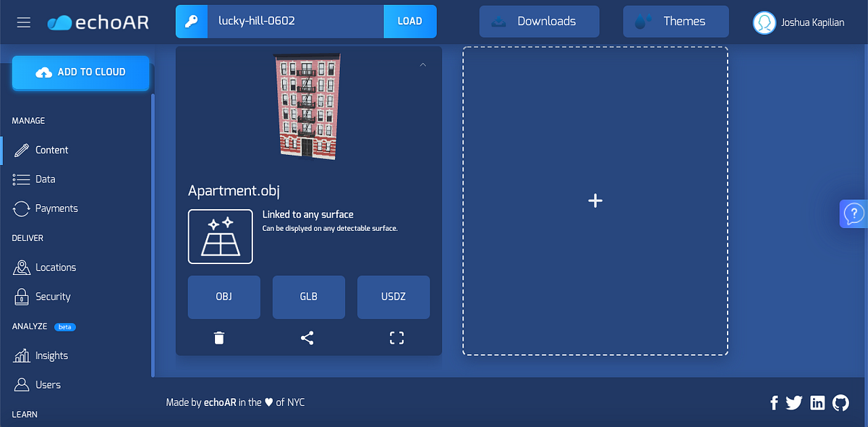
Task: Click the surface placement icon on the card
Action: click(x=221, y=237)
